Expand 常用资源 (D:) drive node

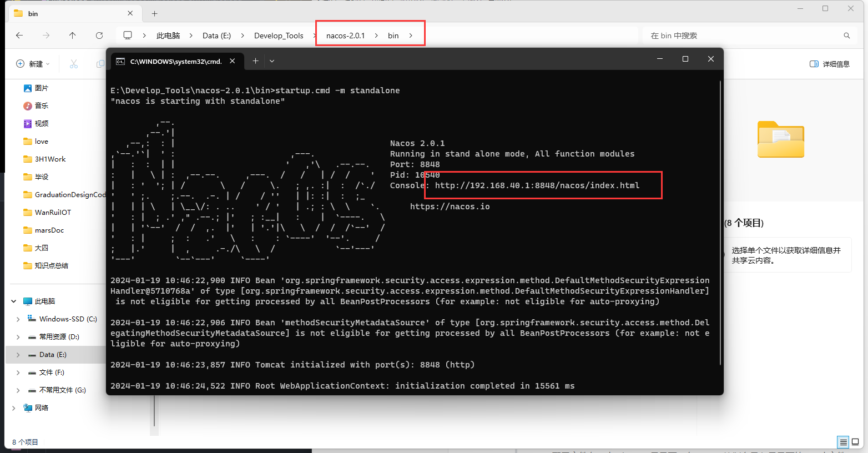pos(18,336)
